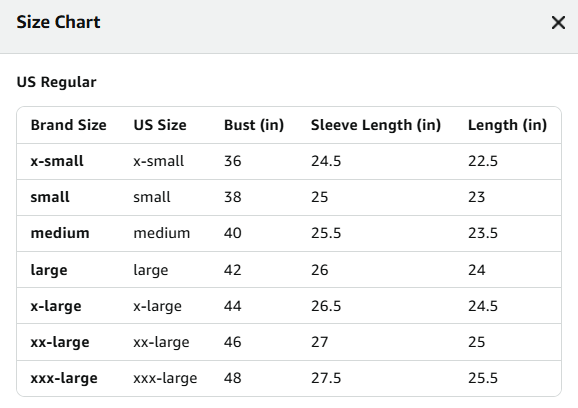Select the bold x-large brand size label
Screen dimensions: 578x408
click(x=56, y=306)
